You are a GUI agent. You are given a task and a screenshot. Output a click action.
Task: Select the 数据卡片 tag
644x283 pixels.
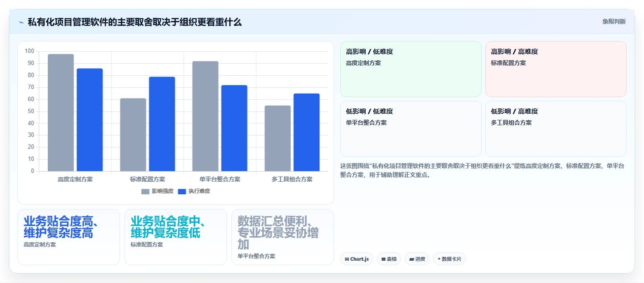(450, 259)
